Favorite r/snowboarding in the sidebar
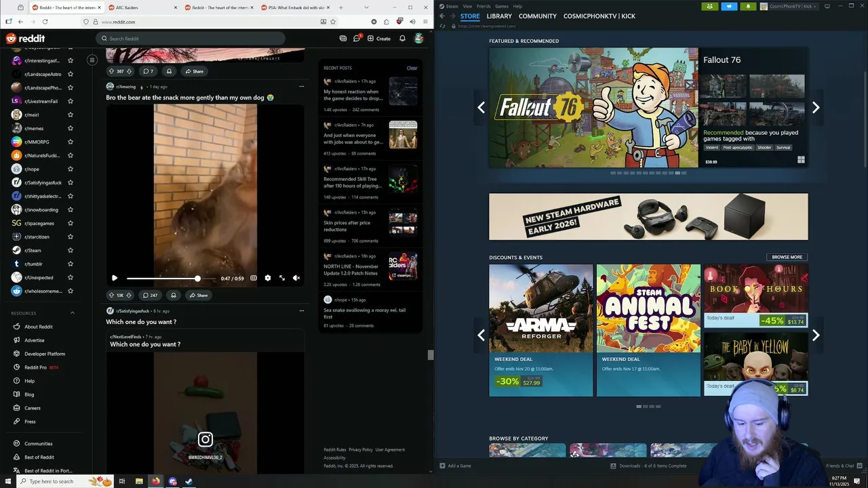868x488 pixels. pyautogui.click(x=71, y=209)
